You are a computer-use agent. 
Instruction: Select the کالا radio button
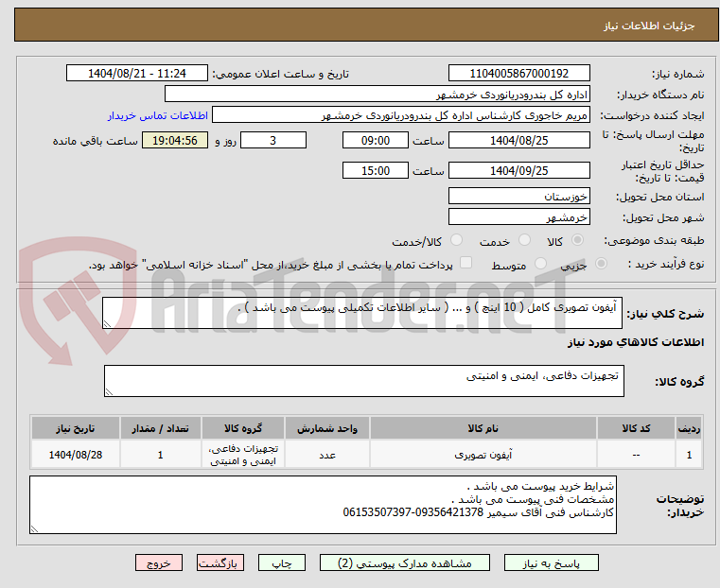coord(577,240)
